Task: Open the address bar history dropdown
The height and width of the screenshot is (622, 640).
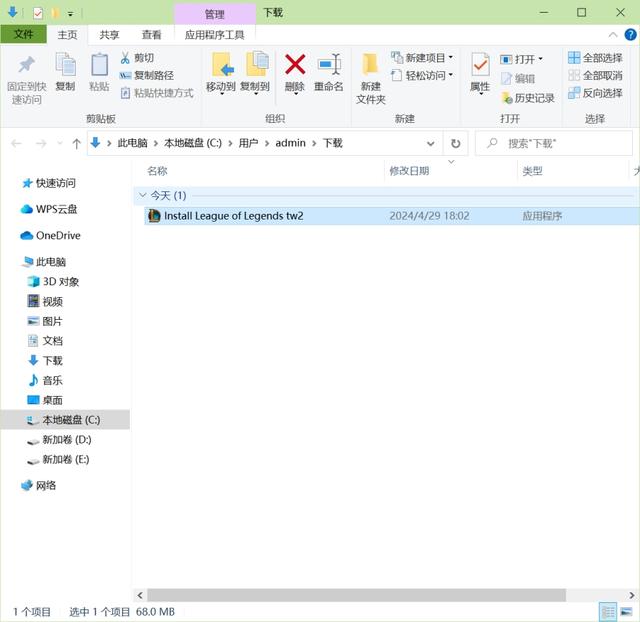Action: click(x=431, y=143)
